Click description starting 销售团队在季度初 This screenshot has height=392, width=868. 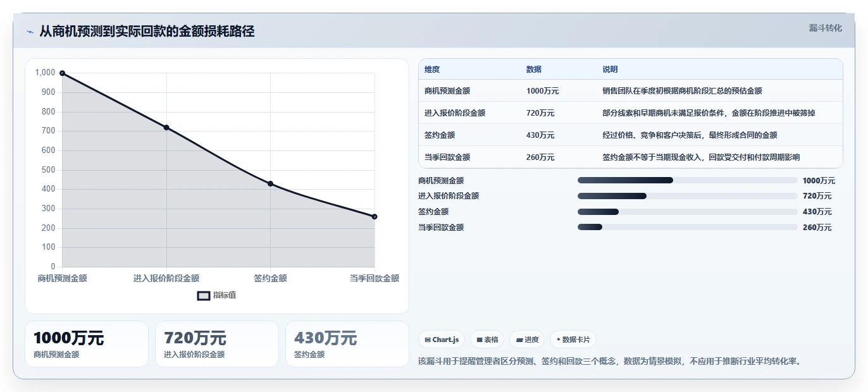tap(682, 91)
